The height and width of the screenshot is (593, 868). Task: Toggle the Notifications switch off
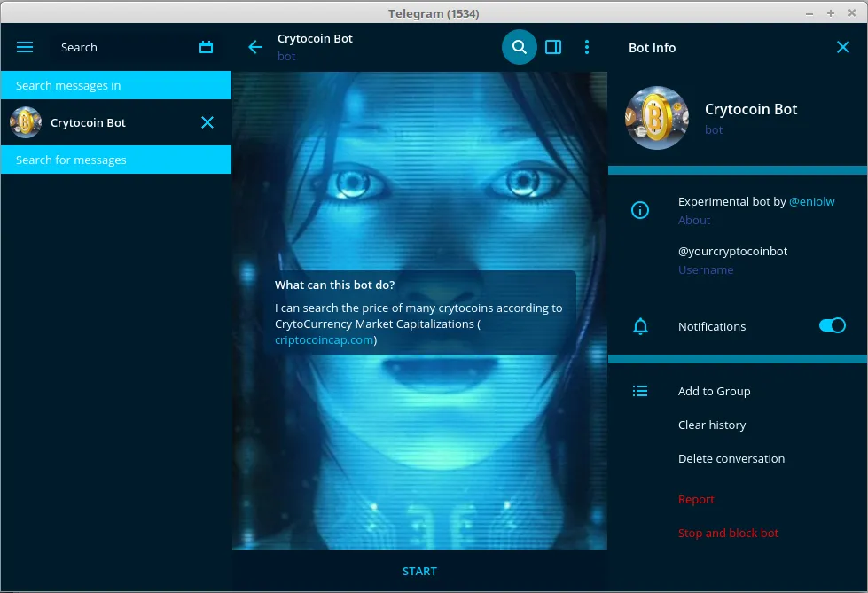[x=832, y=325]
